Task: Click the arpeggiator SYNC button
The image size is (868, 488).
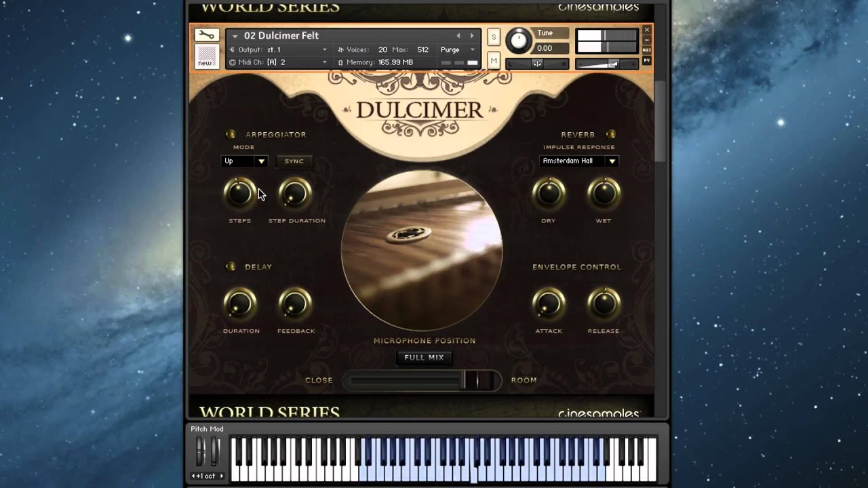Action: coord(294,161)
